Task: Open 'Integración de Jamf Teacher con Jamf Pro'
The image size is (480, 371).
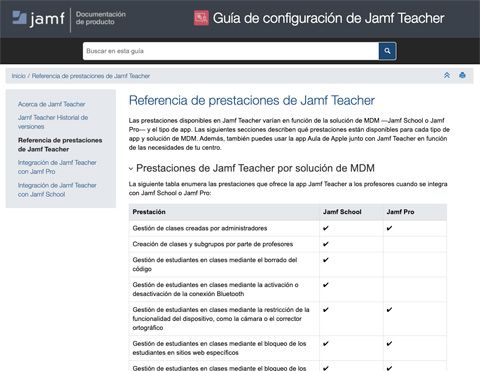Action: [x=57, y=167]
